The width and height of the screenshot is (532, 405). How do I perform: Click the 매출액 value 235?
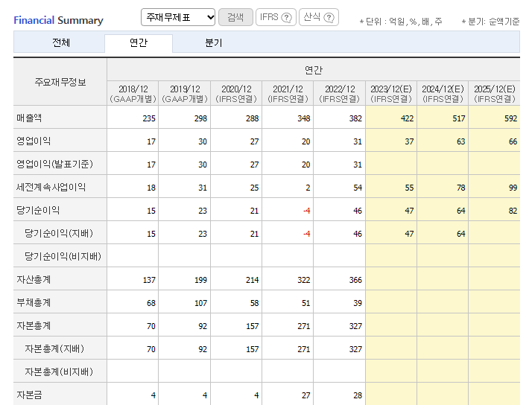pyautogui.click(x=149, y=118)
